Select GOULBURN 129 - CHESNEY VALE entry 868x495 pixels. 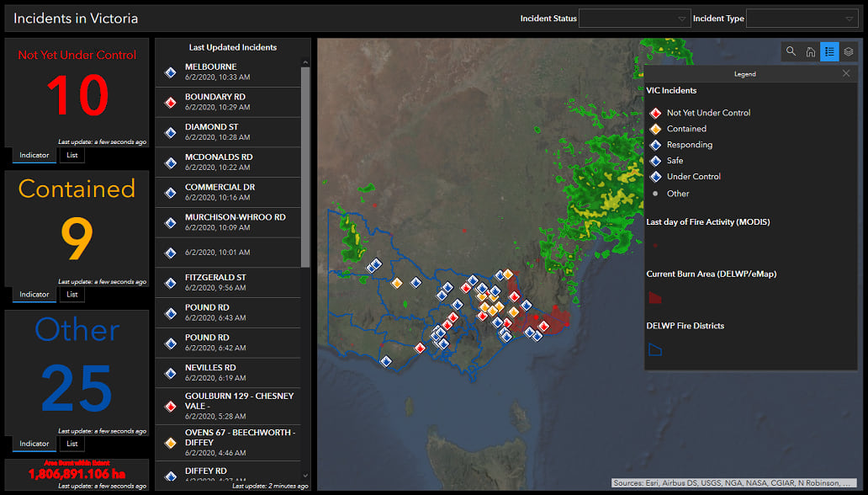coord(228,406)
